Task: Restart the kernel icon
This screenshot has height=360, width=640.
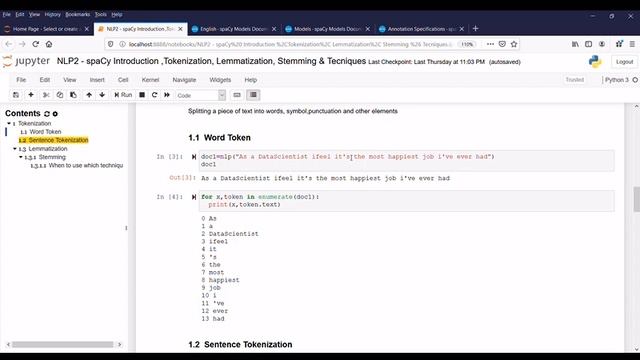Action: [x=154, y=95]
